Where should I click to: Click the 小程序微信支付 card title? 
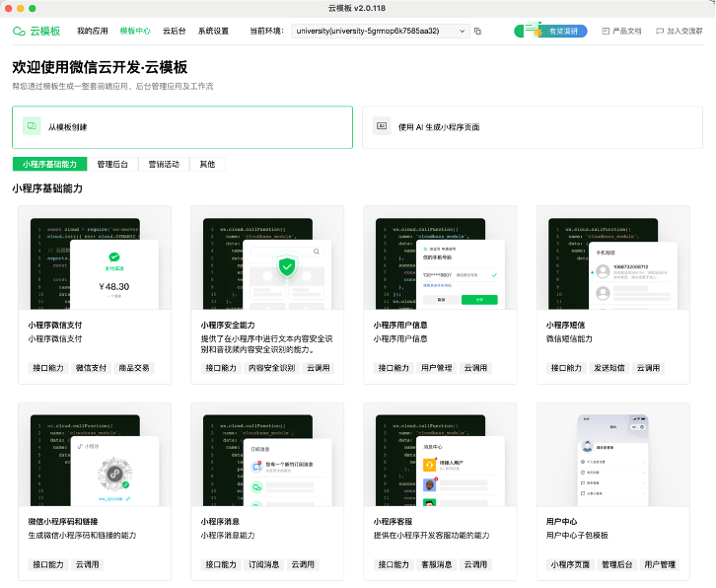point(55,325)
